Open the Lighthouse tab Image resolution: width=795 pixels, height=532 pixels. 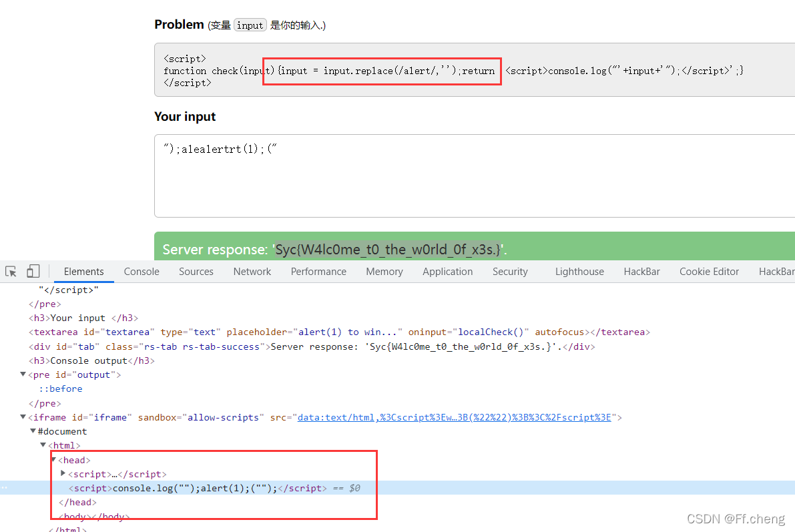click(579, 272)
